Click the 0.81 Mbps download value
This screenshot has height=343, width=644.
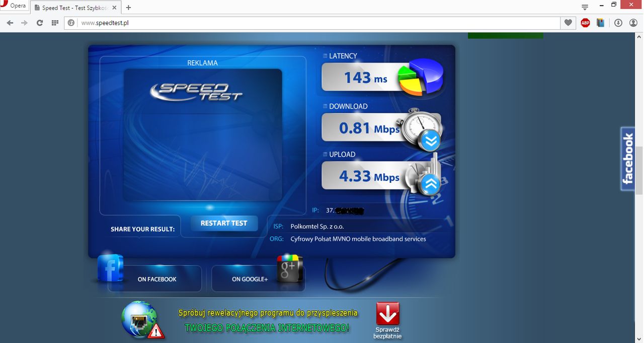(x=369, y=128)
